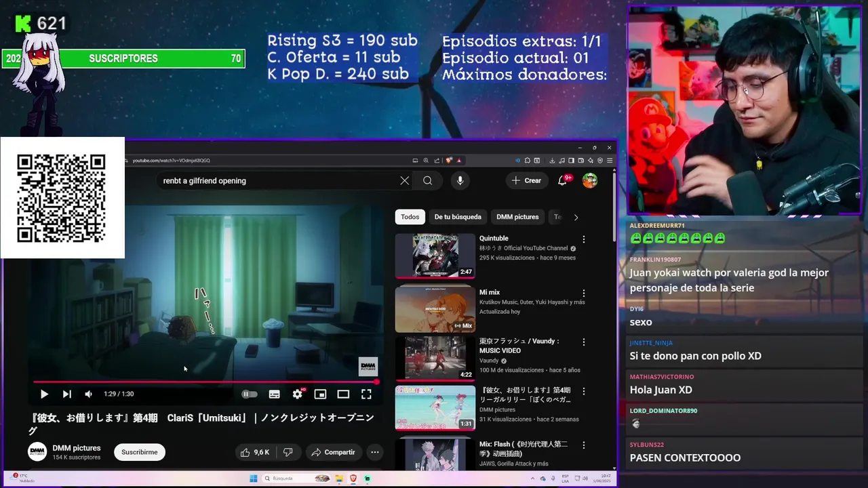
Task: Open browser downloads arrow icon
Action: click(x=552, y=161)
